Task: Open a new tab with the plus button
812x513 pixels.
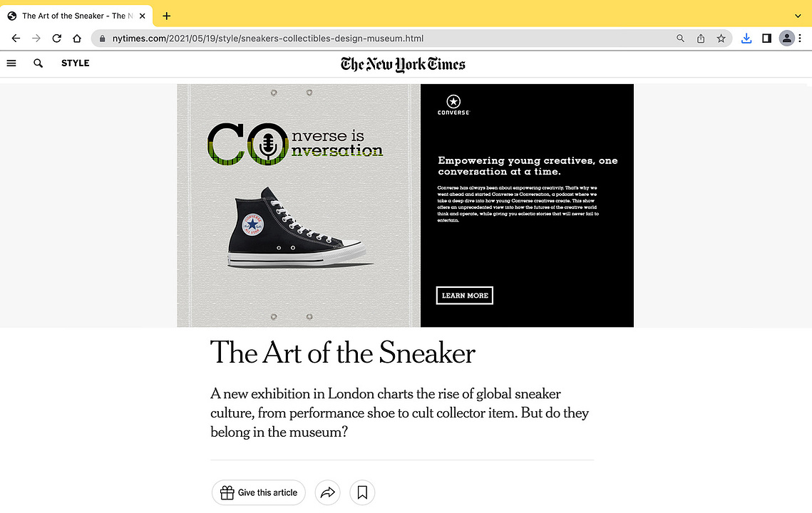Action: (x=166, y=16)
